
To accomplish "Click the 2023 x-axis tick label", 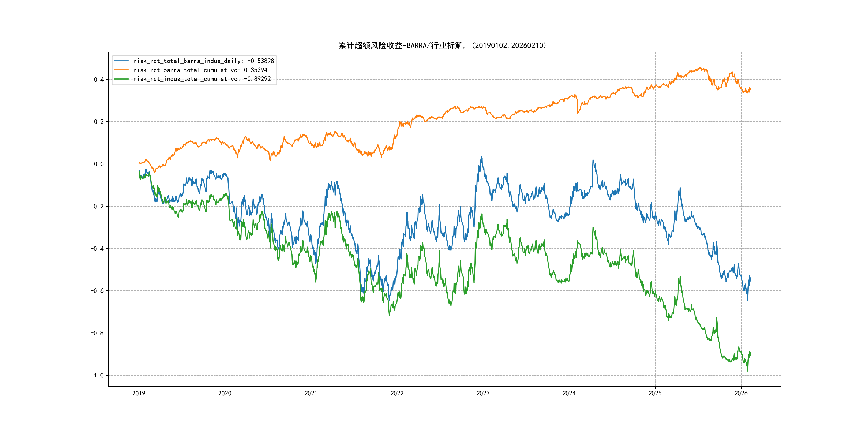I will [x=483, y=393].
